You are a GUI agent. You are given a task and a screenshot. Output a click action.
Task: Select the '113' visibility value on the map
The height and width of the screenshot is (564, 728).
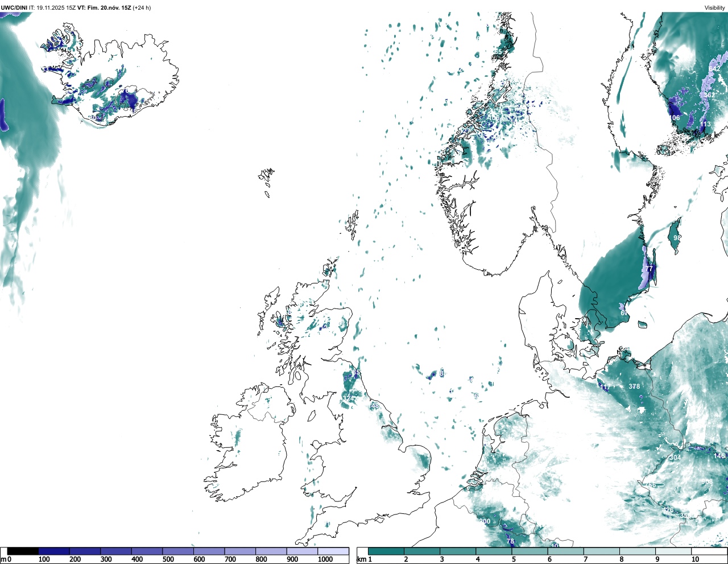point(705,124)
